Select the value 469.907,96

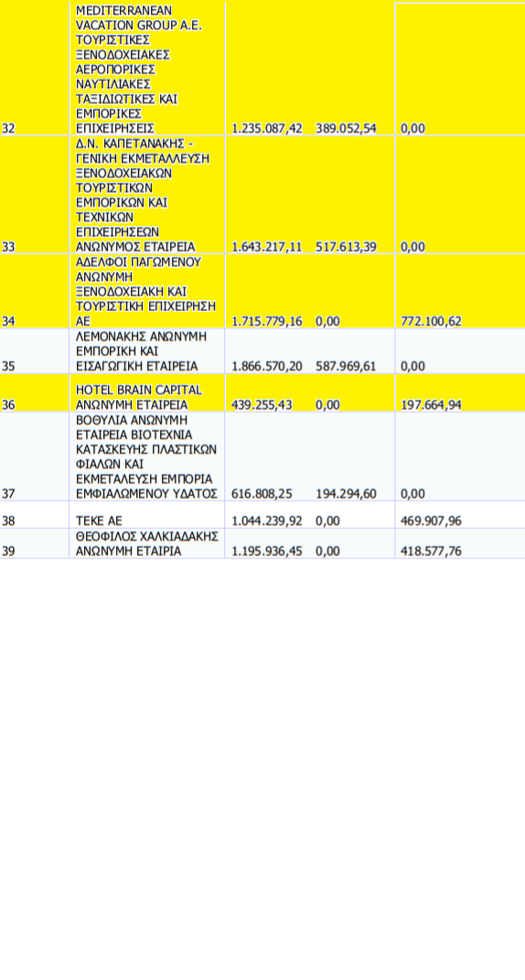(x=432, y=521)
